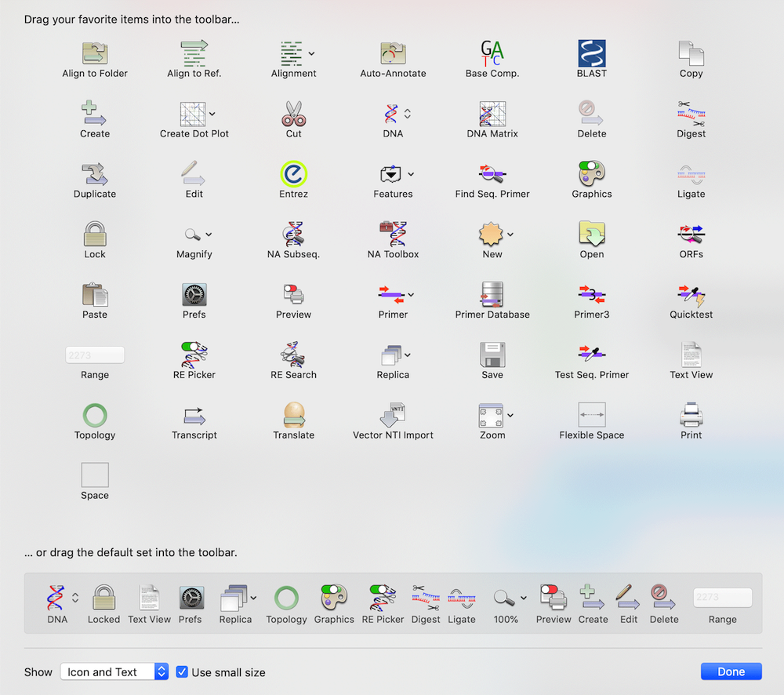Screen dimensions: 784x695
Task: Select the Vector NTI Import icon
Action: tap(393, 415)
